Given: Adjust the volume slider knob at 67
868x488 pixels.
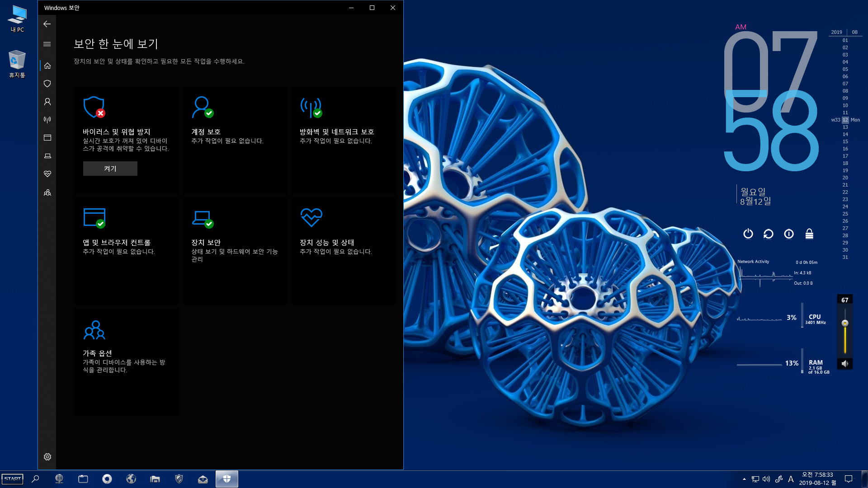Looking at the screenshot, I should pos(845,323).
